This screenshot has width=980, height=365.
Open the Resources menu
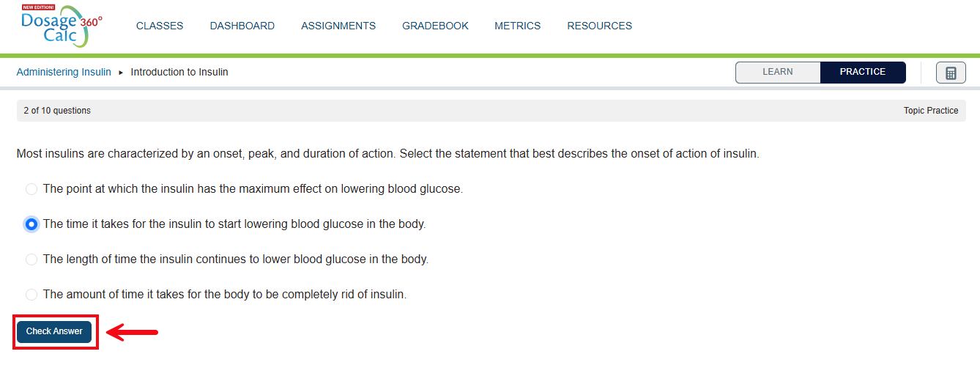tap(599, 26)
